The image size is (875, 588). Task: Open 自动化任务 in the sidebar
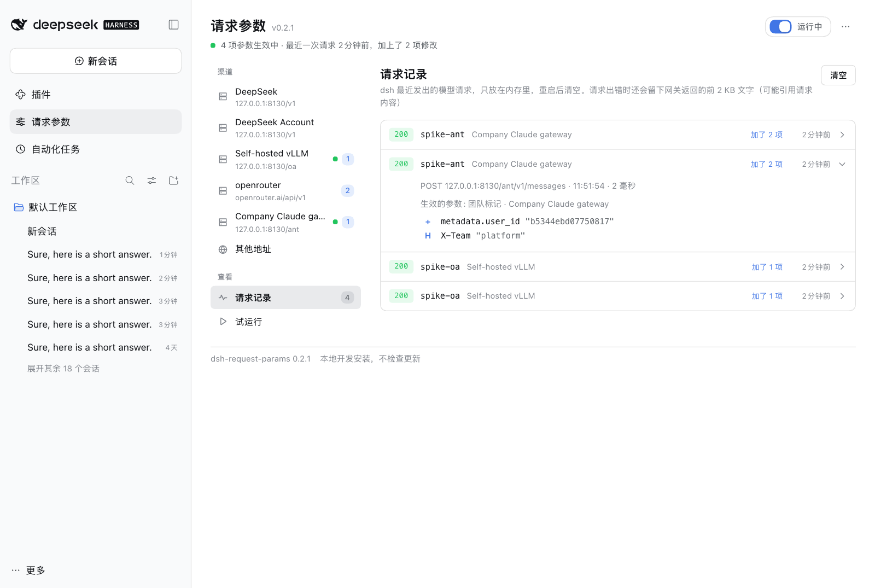[x=96, y=149]
